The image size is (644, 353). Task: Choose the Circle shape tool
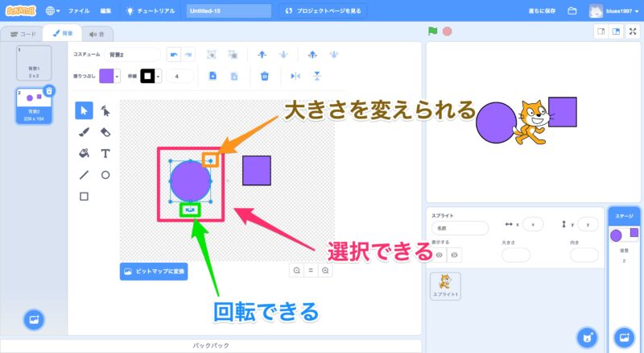(x=105, y=174)
